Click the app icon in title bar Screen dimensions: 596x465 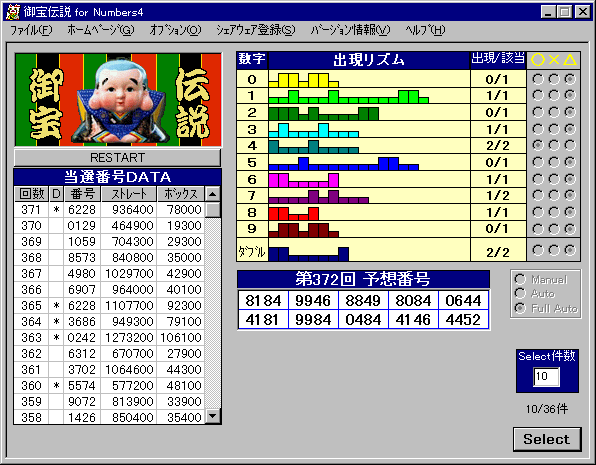point(13,12)
